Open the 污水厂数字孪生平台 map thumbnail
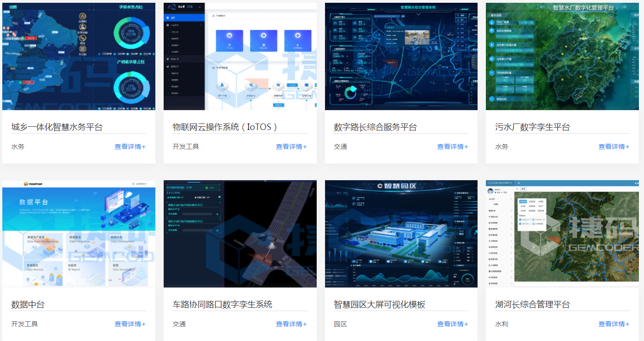This screenshot has height=341, width=644. 562,56
